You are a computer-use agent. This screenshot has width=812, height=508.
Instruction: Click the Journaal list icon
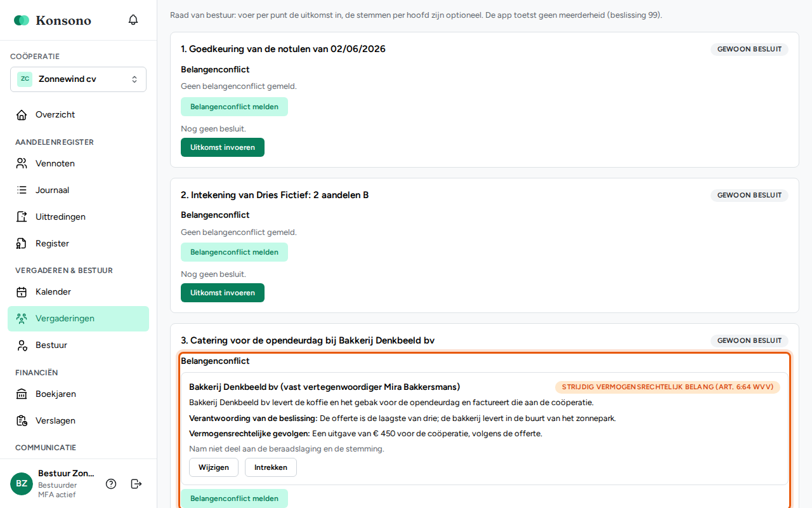pos(22,190)
